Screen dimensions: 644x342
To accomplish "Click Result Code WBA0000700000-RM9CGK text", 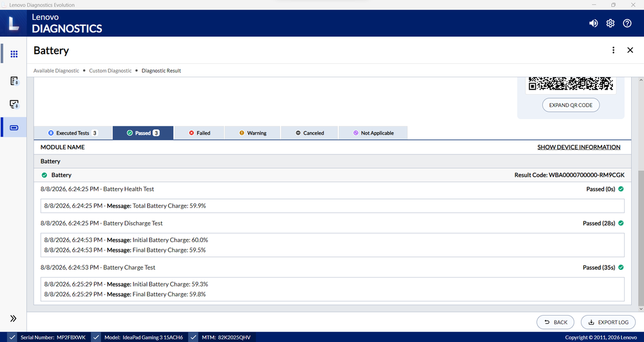I will (x=569, y=175).
